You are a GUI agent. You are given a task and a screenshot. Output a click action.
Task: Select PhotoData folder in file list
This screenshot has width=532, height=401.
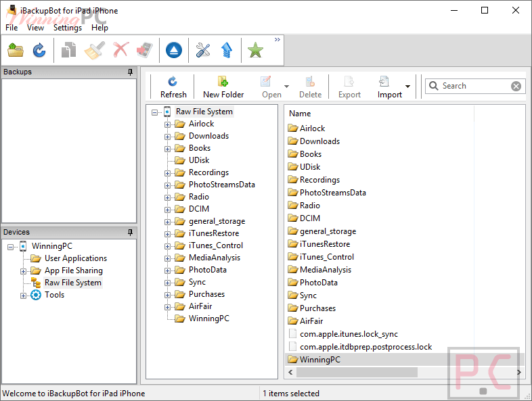tap(319, 283)
